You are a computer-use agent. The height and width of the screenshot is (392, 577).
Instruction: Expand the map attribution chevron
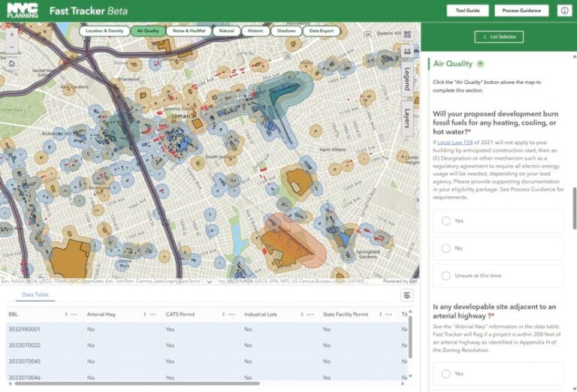[x=209, y=282]
